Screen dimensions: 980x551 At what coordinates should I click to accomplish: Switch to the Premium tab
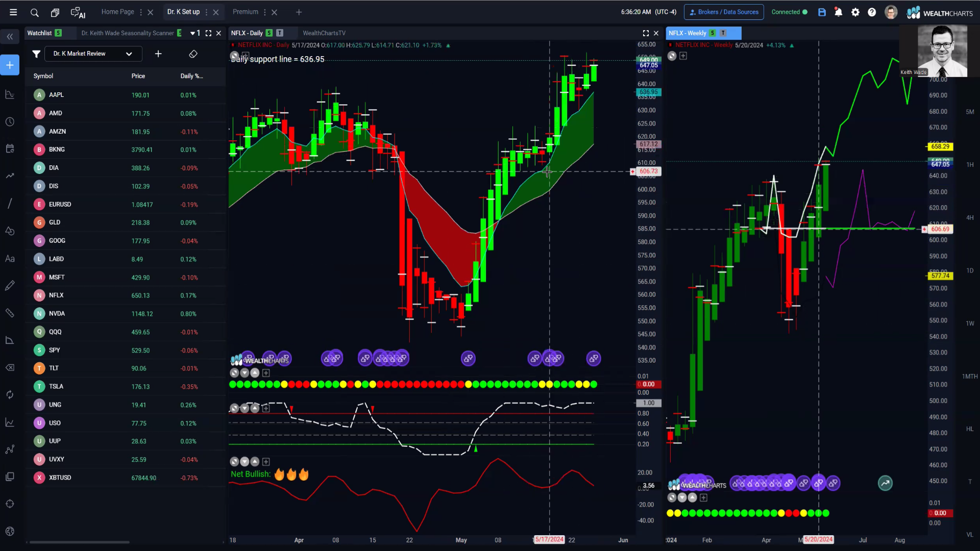(246, 12)
